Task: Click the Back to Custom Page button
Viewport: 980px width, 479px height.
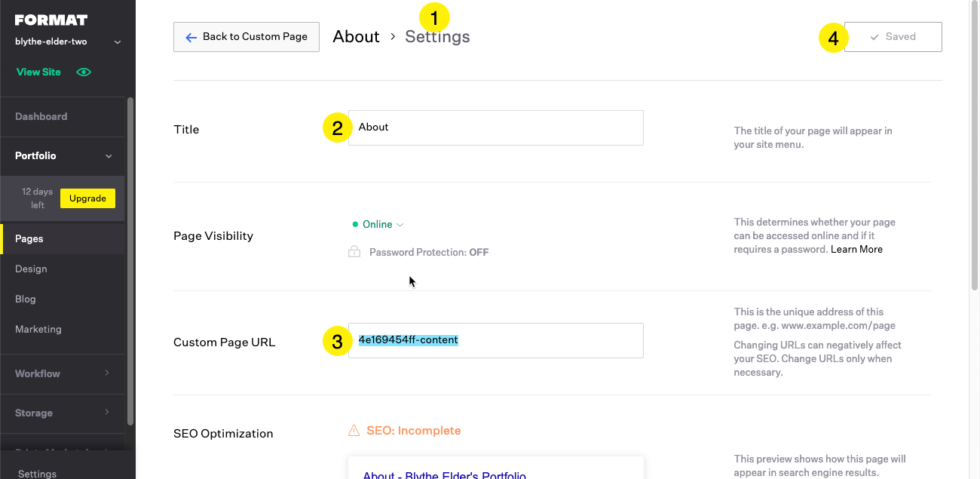Action: point(247,37)
